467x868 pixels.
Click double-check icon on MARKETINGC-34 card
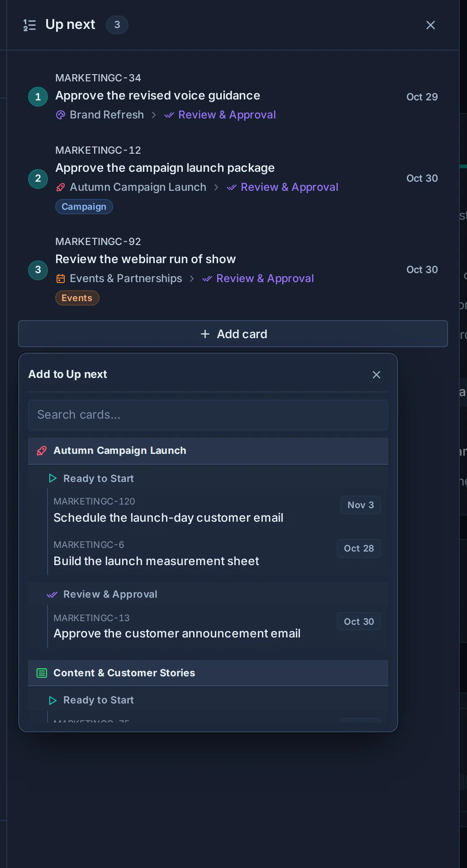169,115
